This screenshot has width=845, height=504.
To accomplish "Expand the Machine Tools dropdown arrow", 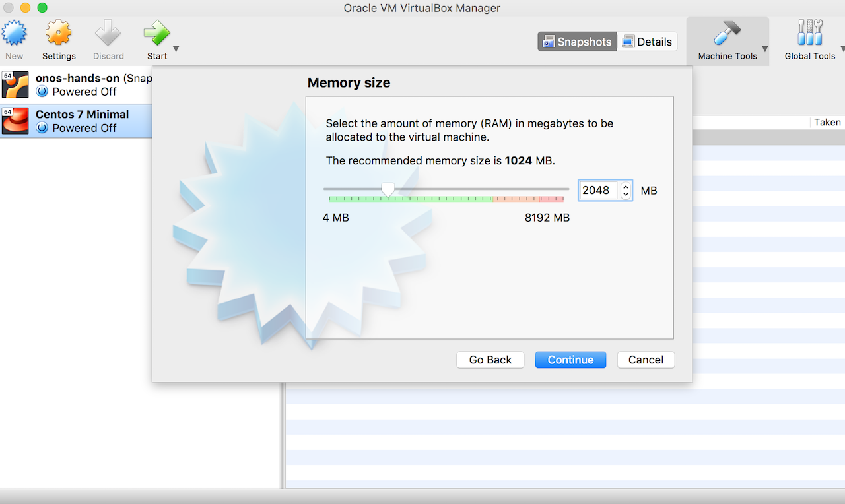I will 764,49.
